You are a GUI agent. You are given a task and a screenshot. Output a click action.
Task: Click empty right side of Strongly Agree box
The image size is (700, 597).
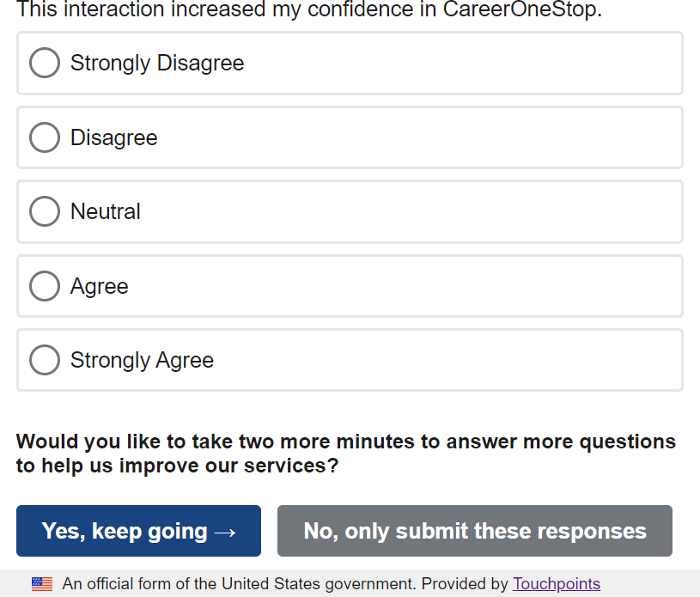515,360
